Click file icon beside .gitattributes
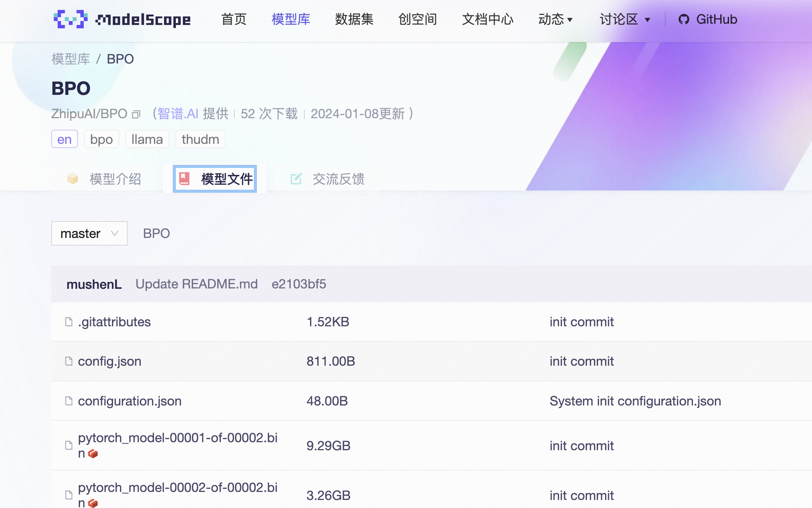The height and width of the screenshot is (508, 812). pyautogui.click(x=69, y=322)
